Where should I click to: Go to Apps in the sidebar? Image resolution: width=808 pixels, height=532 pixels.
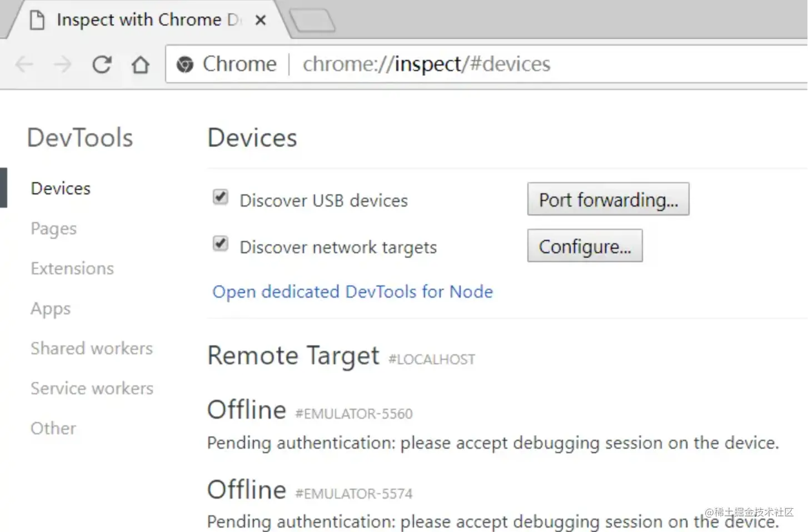(x=51, y=308)
